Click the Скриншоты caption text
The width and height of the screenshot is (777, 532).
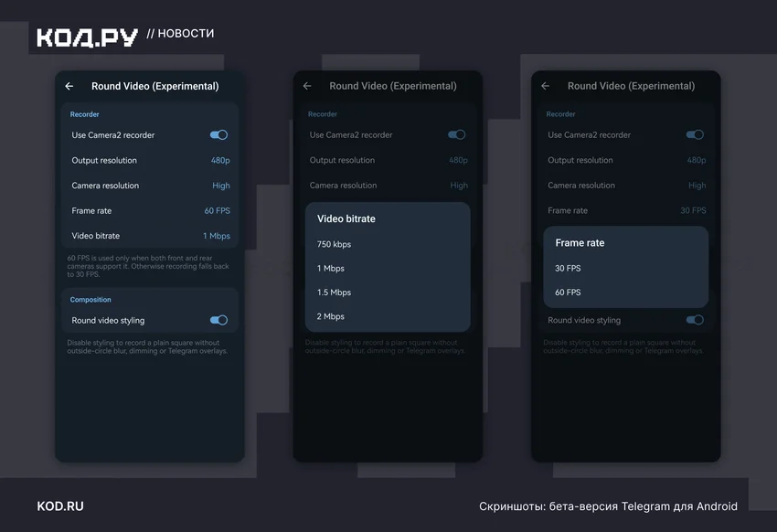pyautogui.click(x=608, y=506)
